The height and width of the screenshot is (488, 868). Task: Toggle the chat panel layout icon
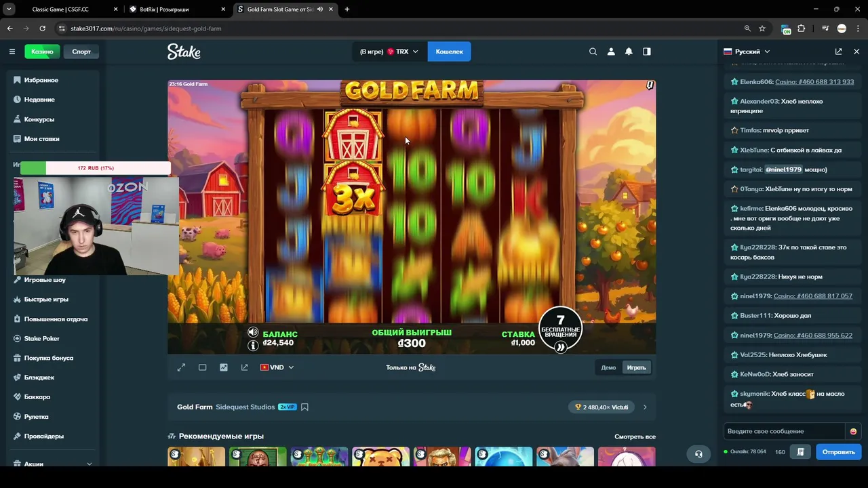tap(647, 52)
